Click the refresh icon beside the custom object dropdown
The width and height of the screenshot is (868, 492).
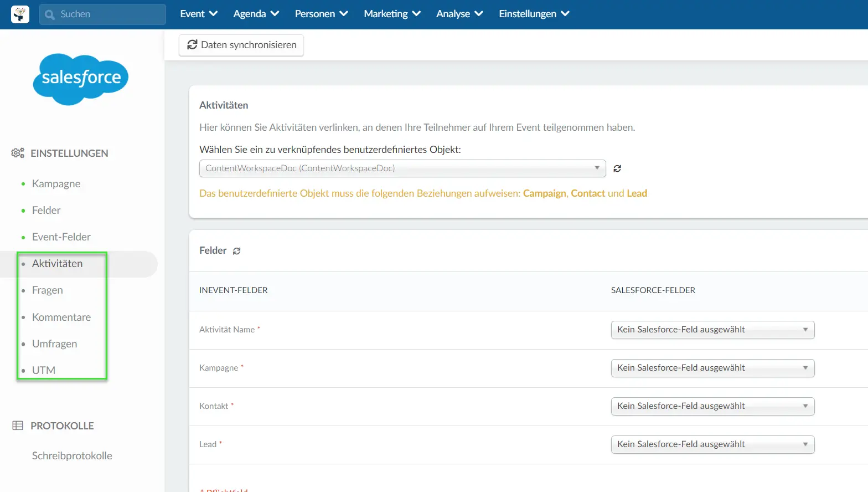pyautogui.click(x=617, y=168)
